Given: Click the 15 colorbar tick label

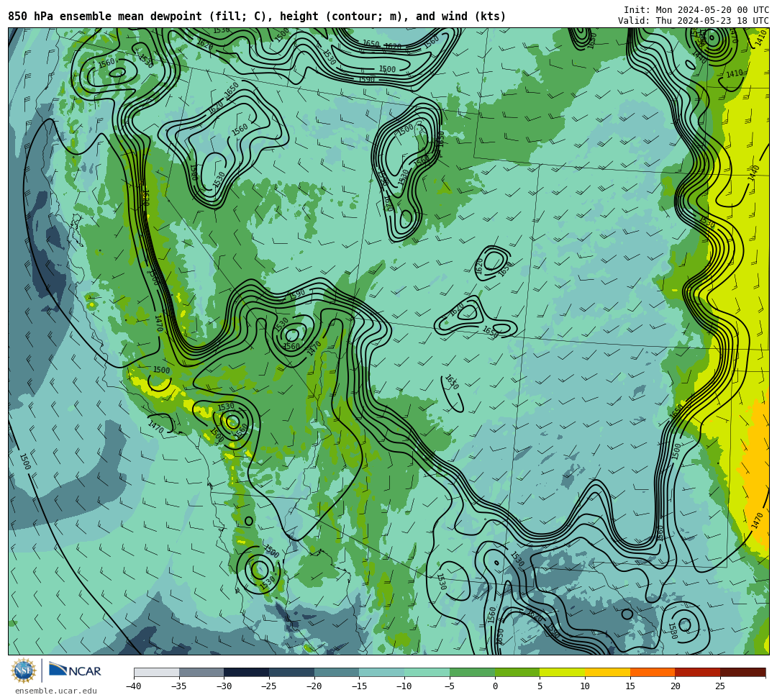Looking at the screenshot, I should [x=630, y=686].
